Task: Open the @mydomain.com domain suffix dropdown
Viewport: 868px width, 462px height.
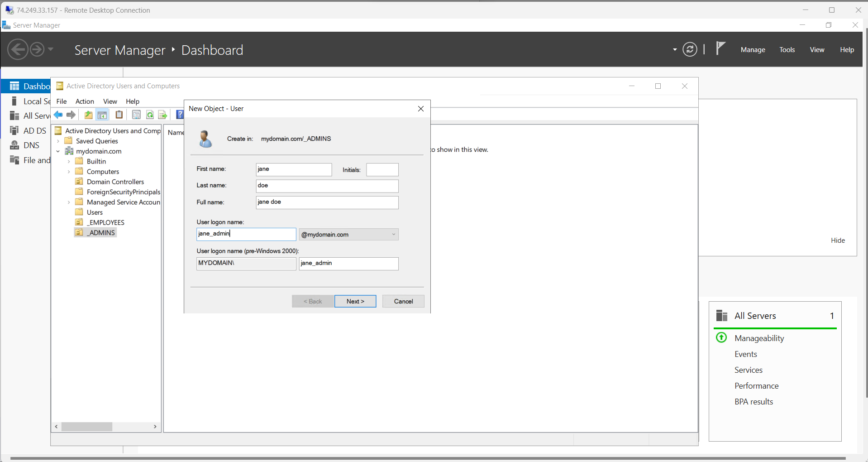Action: click(392, 234)
